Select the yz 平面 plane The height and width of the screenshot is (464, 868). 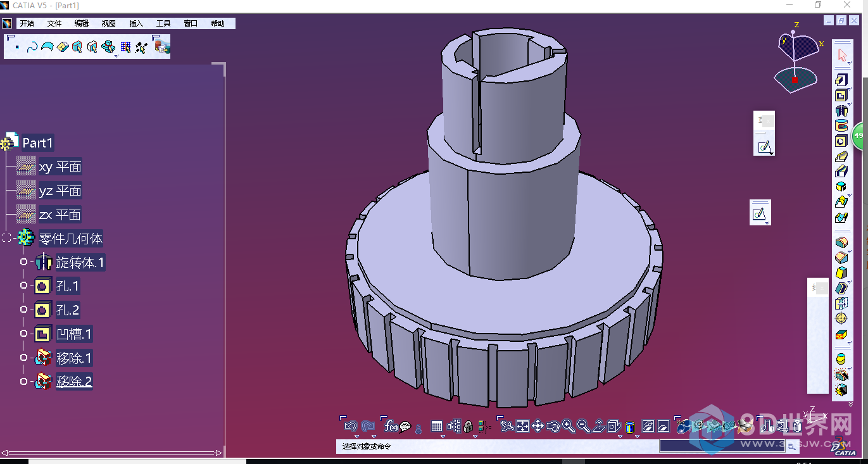point(60,191)
